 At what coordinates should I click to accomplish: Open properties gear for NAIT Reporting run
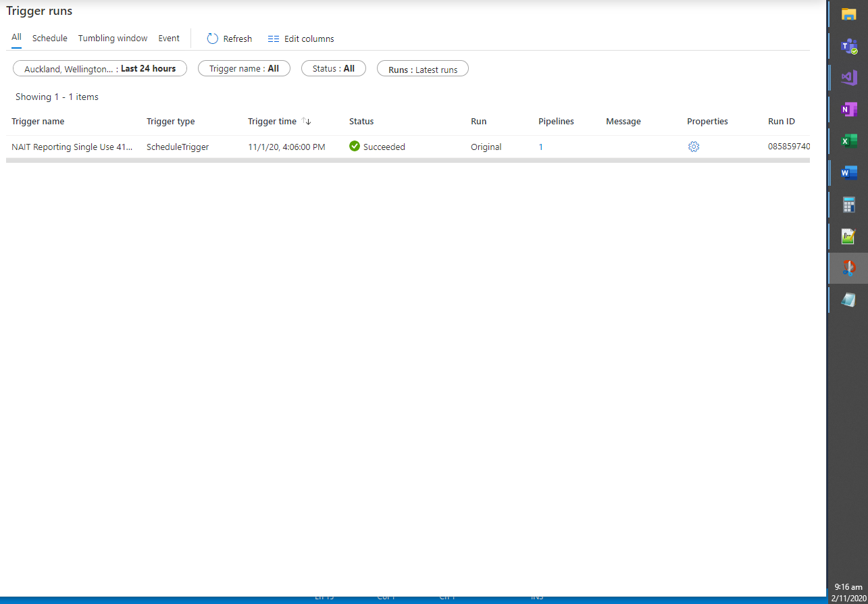click(x=694, y=147)
